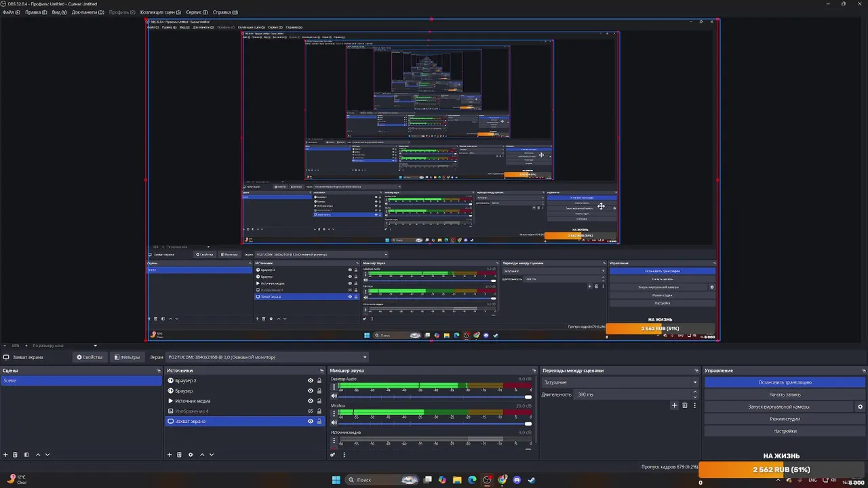Screen dimensions: 868x488
Task: Increase transition duration with up arrow
Action: [694, 392]
